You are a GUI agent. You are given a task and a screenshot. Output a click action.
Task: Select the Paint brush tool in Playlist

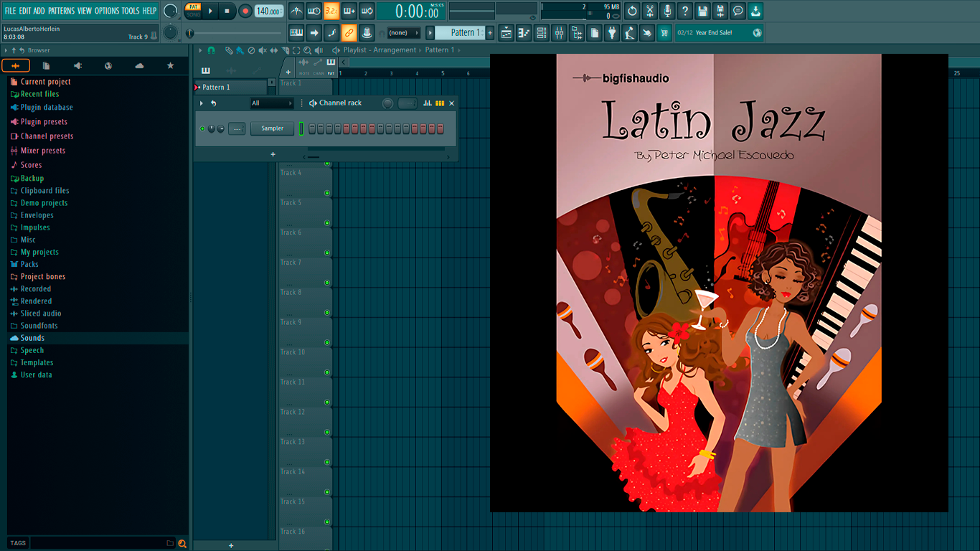(240, 50)
